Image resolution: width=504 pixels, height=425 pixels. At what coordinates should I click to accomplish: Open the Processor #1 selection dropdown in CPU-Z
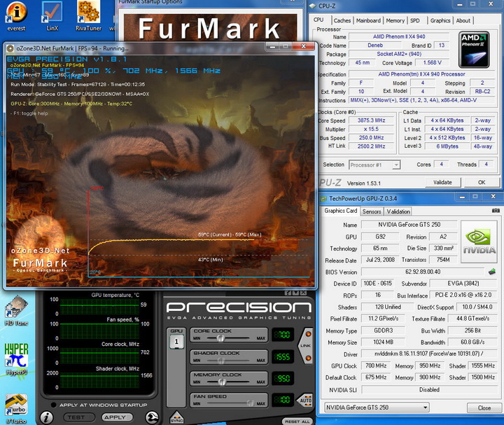pos(374,165)
